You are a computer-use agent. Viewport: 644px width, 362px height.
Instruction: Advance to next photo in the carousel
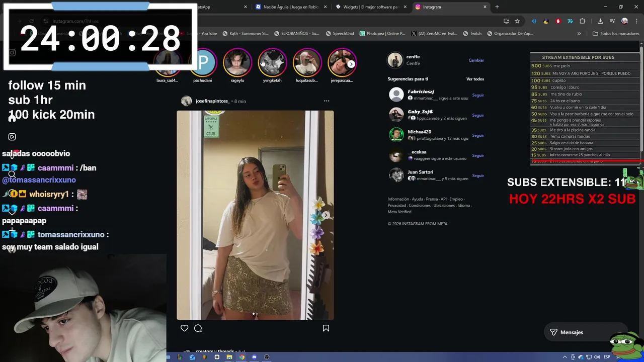pyautogui.click(x=326, y=215)
